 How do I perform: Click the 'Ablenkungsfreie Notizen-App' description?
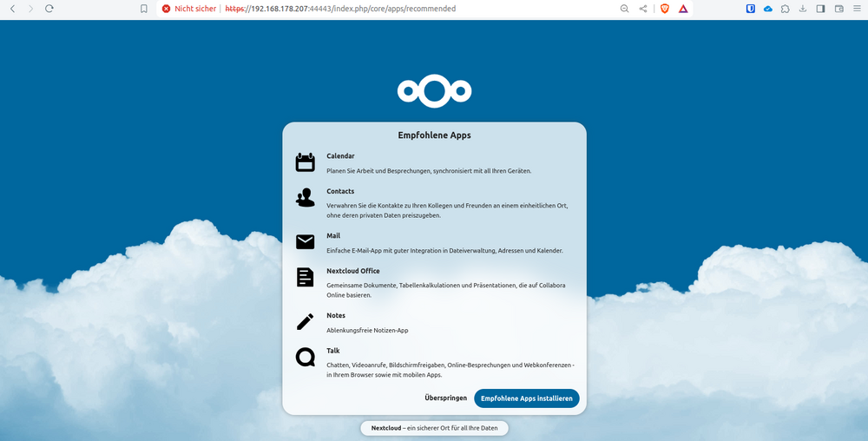tap(367, 331)
